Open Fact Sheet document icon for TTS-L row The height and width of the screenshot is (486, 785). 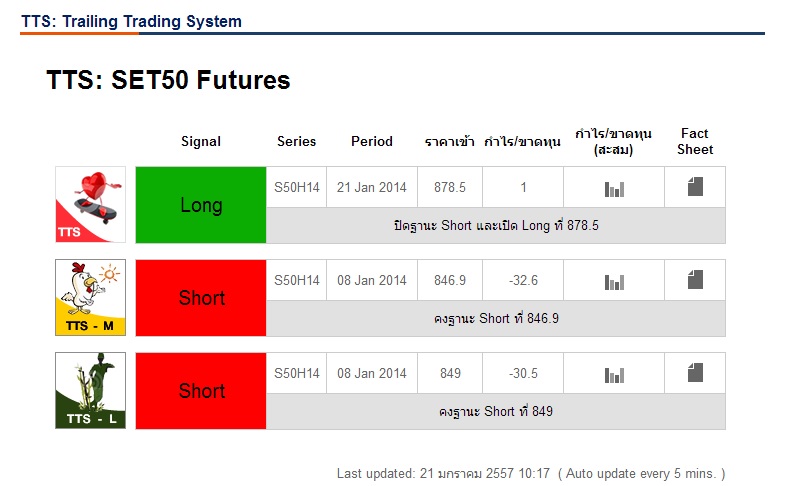pos(695,373)
